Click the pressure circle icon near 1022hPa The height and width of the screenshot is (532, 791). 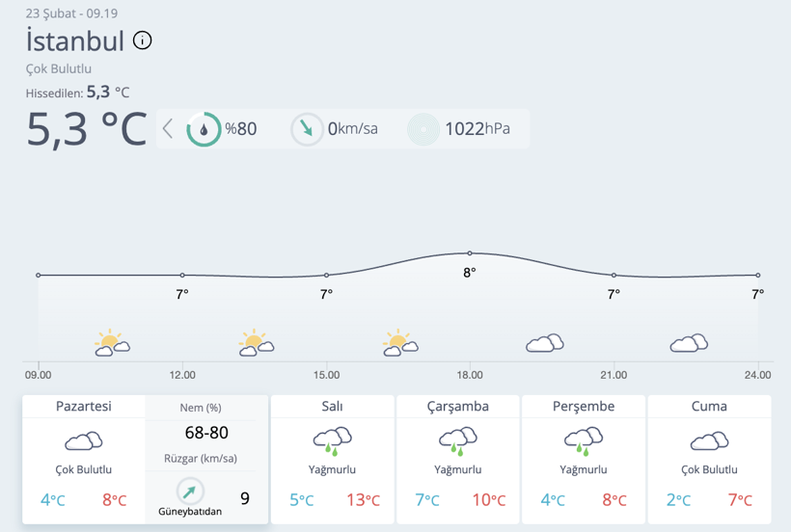423,129
